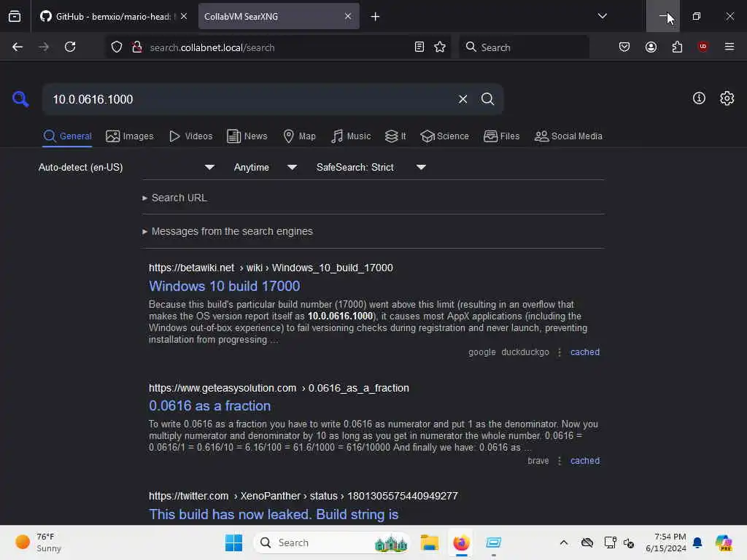
Task: Switch to Files search category
Action: click(501, 136)
